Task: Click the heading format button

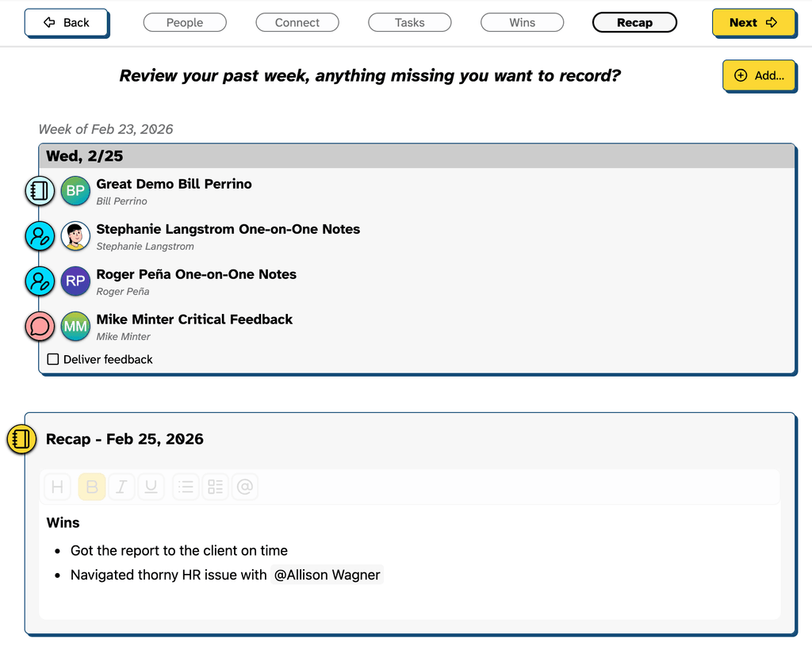Action: pos(57,487)
